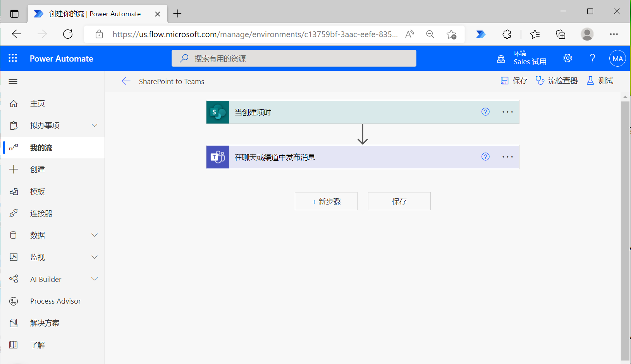The height and width of the screenshot is (364, 631).
Task: Click the templates icon beside 模板
Action: pos(14,191)
